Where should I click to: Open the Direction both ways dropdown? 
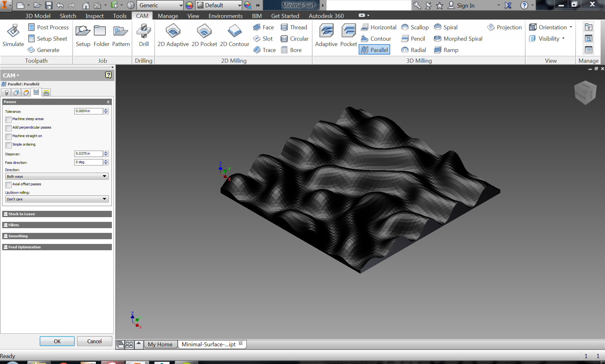[x=104, y=176]
